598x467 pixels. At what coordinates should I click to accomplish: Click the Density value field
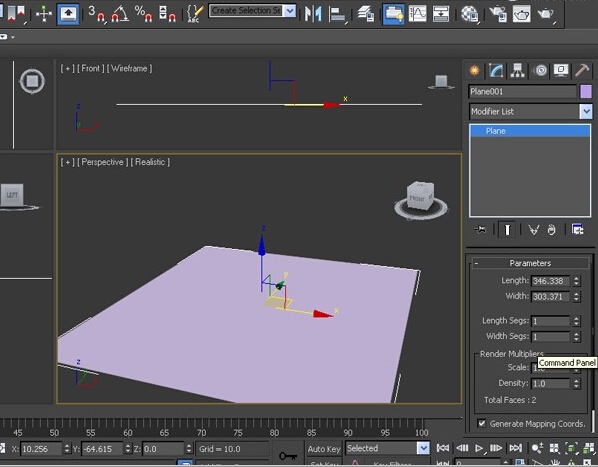(x=550, y=384)
